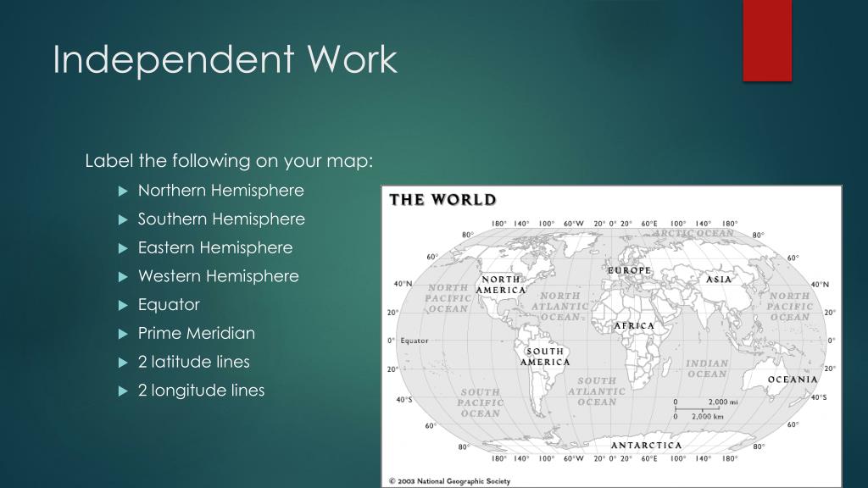
Task: Click the '40°S' latitude label left of map
Action: tap(404, 400)
